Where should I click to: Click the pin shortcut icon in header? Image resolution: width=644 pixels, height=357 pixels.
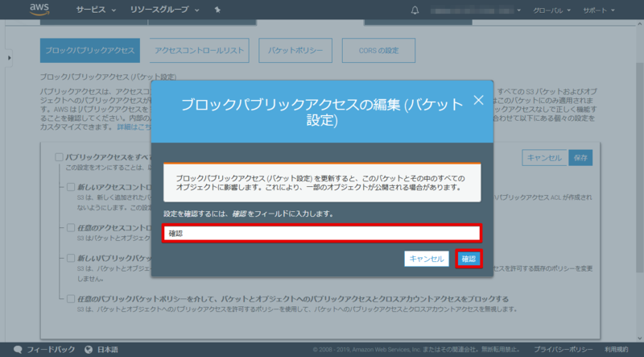click(217, 10)
